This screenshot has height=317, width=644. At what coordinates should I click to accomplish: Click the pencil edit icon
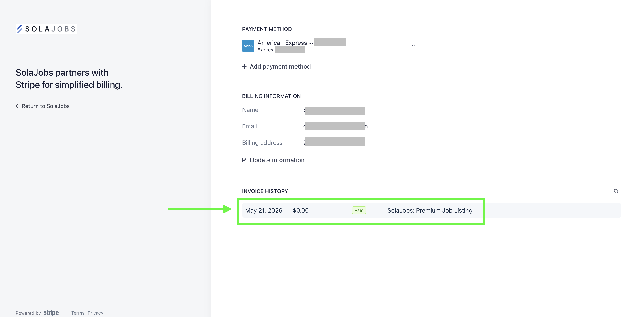click(244, 160)
